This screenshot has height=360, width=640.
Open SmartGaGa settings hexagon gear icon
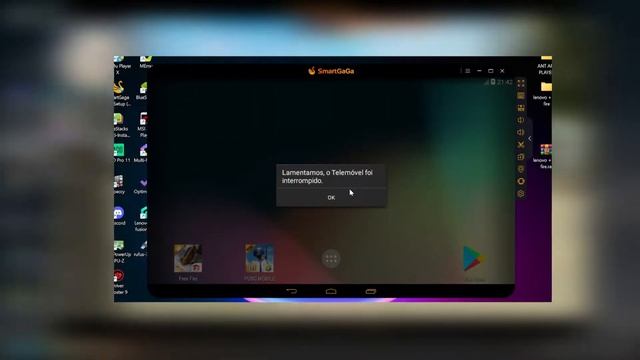click(521, 193)
